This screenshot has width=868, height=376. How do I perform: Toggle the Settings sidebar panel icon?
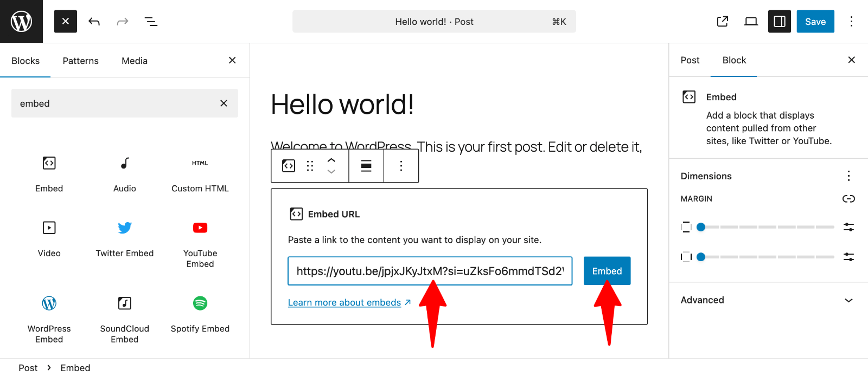point(779,21)
